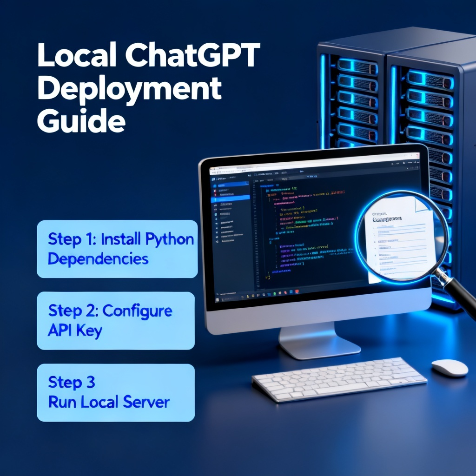Image resolution: width=476 pixels, height=476 pixels.
Task: Open the Step 3 Run Local Server card
Action: click(116, 392)
